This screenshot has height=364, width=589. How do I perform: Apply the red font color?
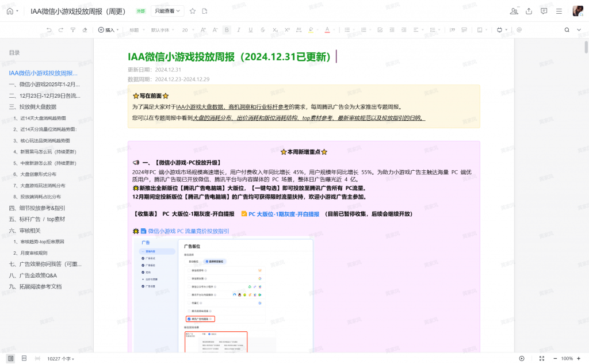(327, 30)
